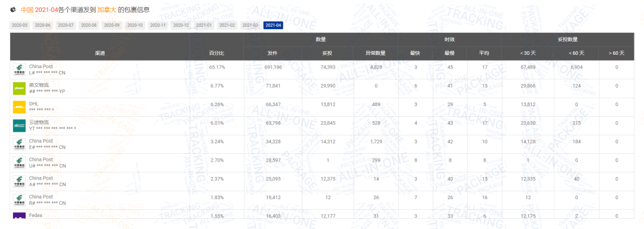This screenshot has width=644, height=229.
Task: Select the 2020-05 month tab
Action: 20,25
